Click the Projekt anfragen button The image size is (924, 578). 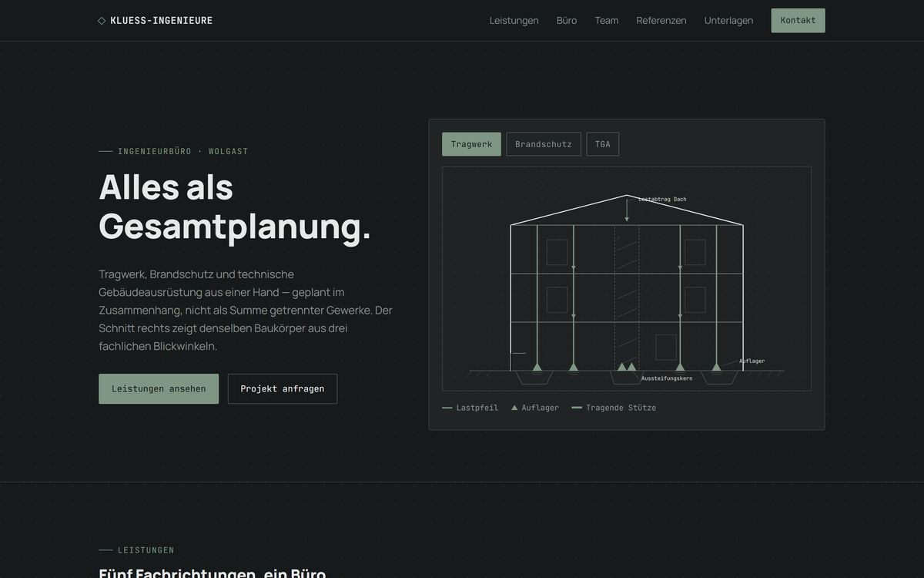coord(283,389)
